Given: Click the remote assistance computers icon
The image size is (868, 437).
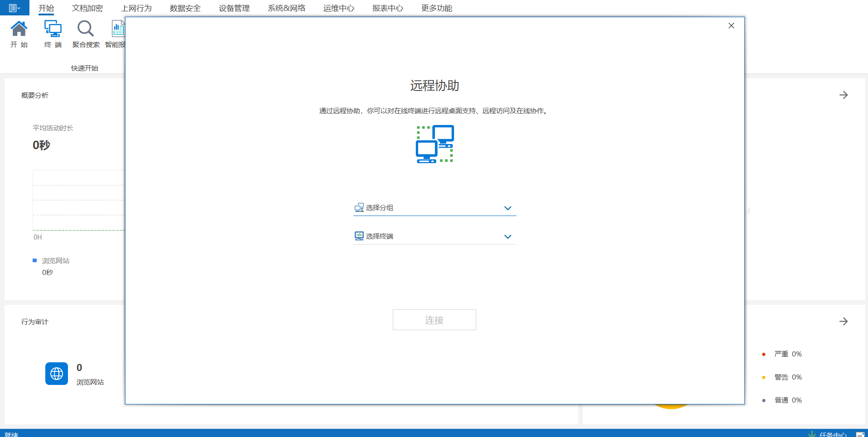Looking at the screenshot, I should 435,144.
